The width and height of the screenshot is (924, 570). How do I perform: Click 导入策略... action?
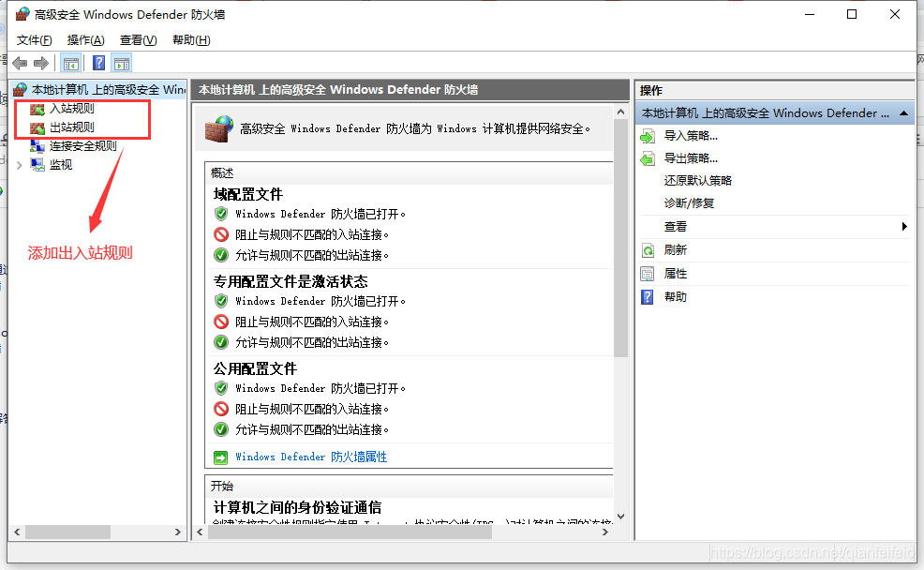tap(691, 136)
